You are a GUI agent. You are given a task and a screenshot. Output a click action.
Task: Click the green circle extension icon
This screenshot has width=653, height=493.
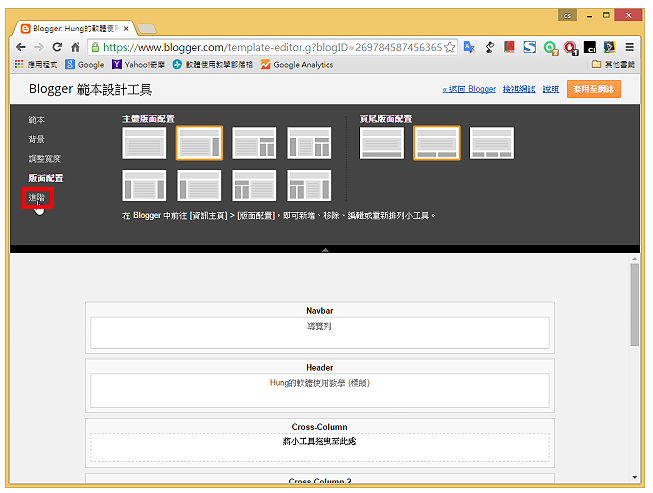(x=550, y=48)
